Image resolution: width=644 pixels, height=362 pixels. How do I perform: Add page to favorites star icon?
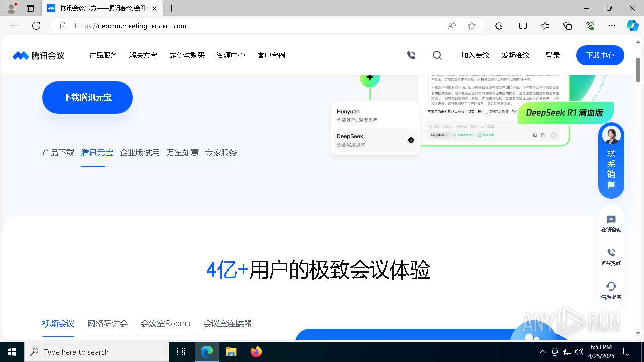(472, 26)
